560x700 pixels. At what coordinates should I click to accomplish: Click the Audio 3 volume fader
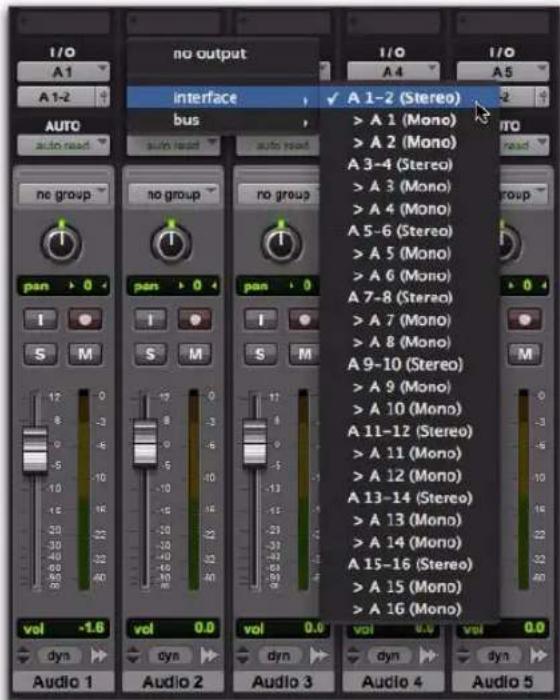[x=255, y=442]
